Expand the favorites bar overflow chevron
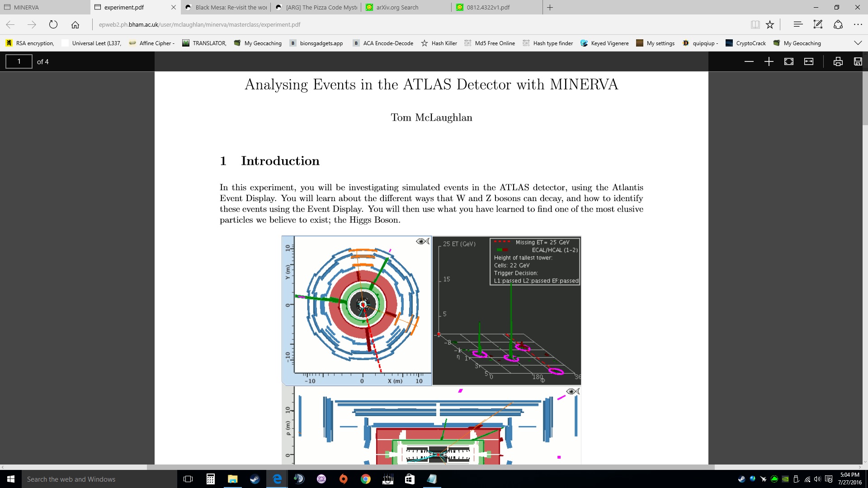Image resolution: width=868 pixels, height=488 pixels. (858, 43)
